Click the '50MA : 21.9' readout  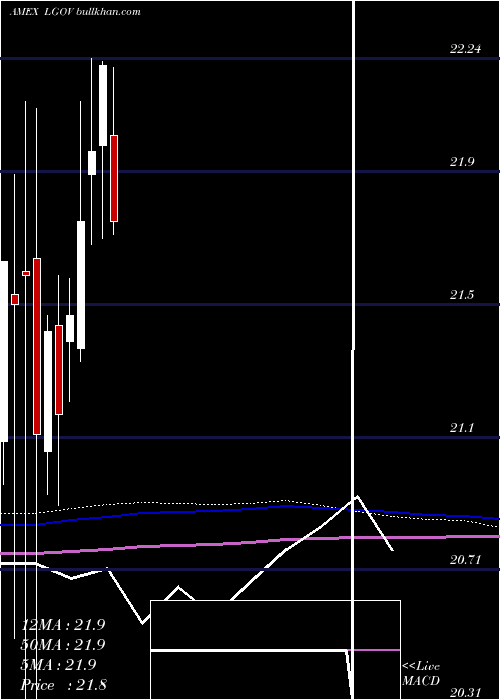tap(63, 645)
